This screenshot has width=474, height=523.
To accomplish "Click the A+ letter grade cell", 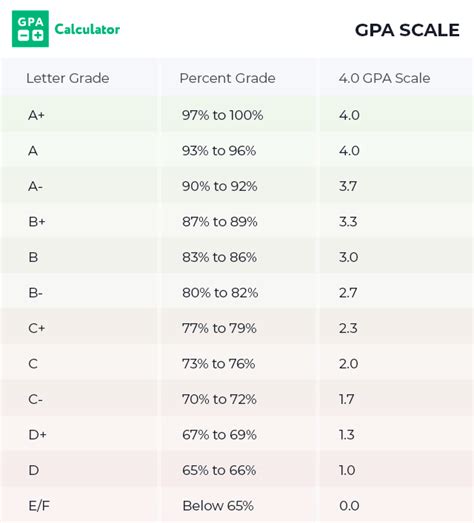I will click(36, 115).
